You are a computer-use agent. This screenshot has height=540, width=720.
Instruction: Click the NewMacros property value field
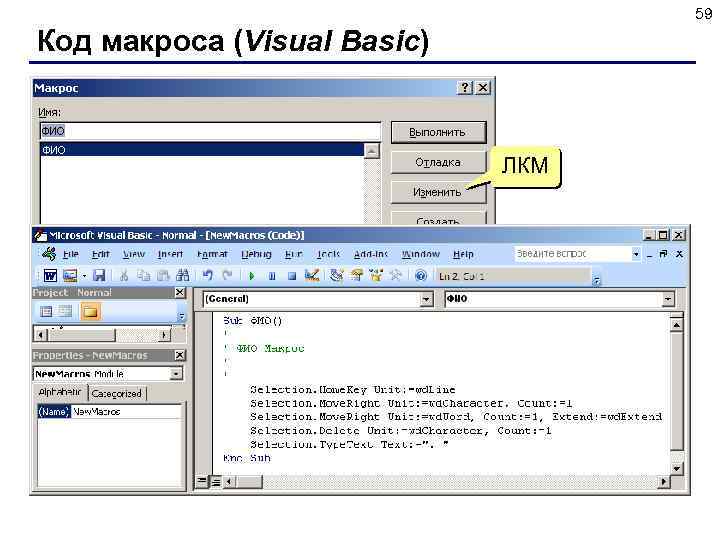pyautogui.click(x=126, y=411)
